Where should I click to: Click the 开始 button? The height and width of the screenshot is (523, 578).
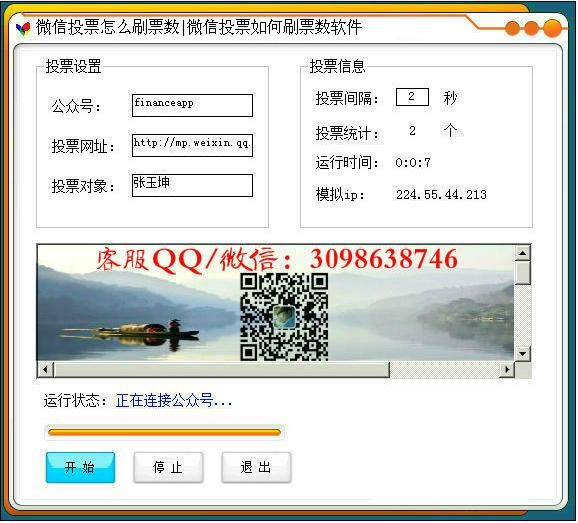click(x=80, y=468)
